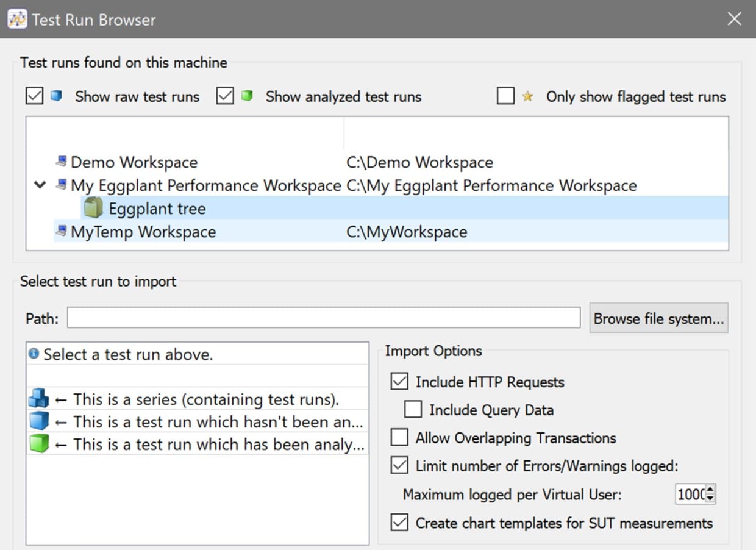Click Browse file system button
This screenshot has width=756, height=550.
point(658,318)
